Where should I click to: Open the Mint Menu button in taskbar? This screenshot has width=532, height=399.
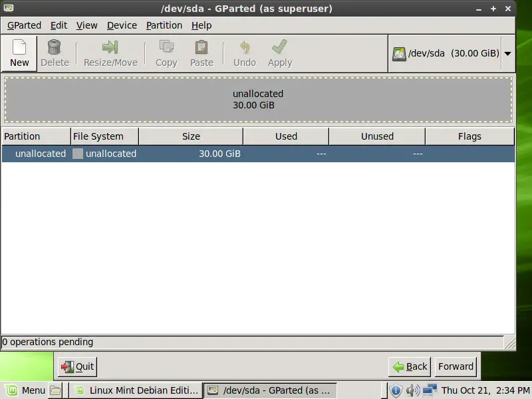coord(25,390)
